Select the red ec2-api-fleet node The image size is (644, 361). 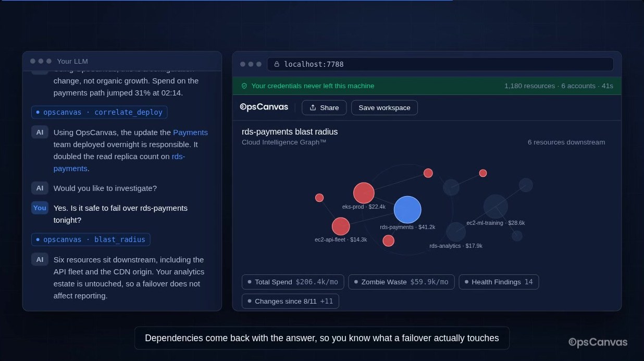pos(341,226)
